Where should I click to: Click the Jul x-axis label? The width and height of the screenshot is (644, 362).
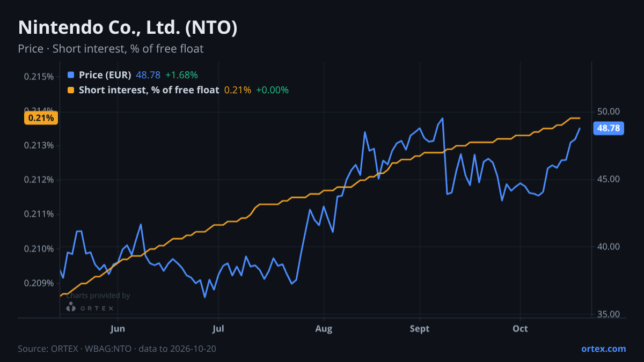pos(218,329)
